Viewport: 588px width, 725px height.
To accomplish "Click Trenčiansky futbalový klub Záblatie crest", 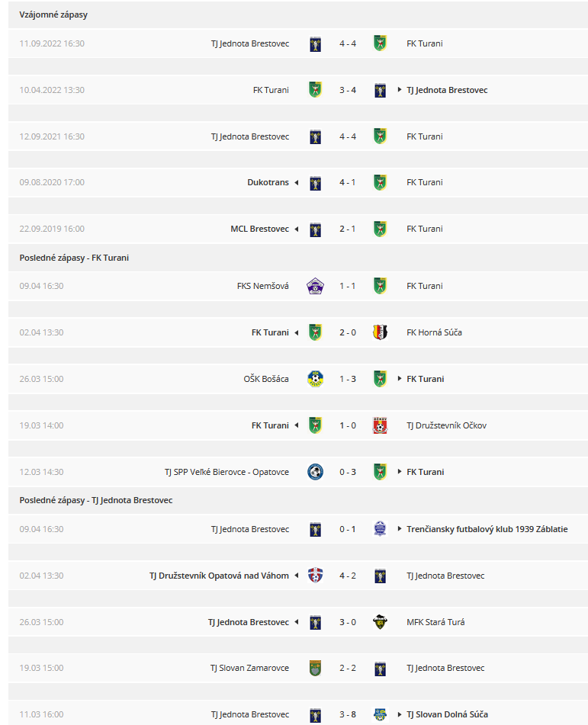I will [380, 529].
